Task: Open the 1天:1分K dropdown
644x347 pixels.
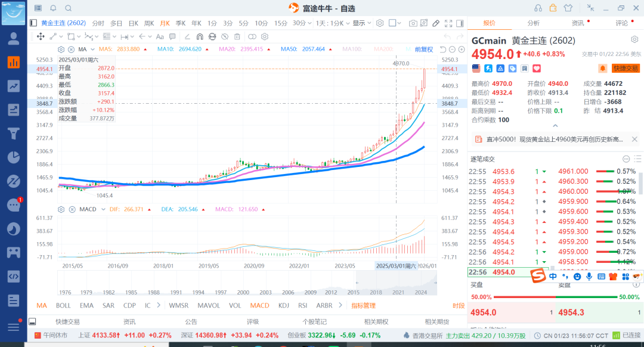Action: pyautogui.click(x=333, y=23)
